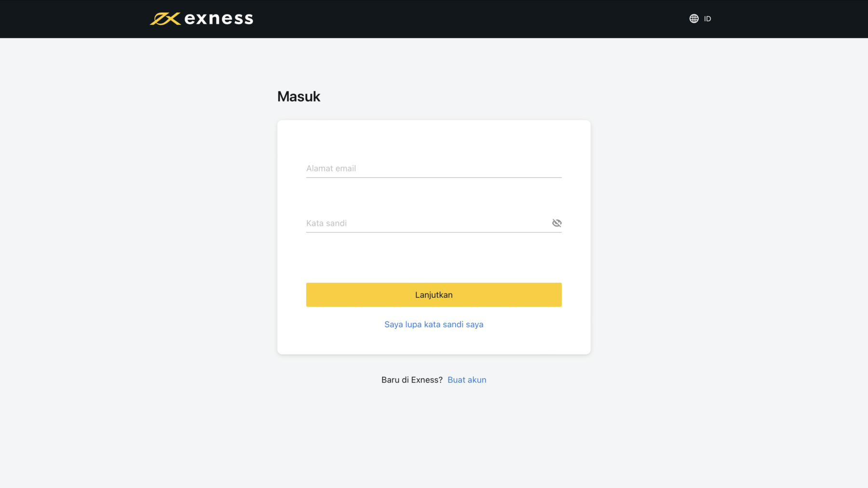Click the yellow Exness logo symbol
The width and height of the screenshot is (868, 488).
coord(165,19)
